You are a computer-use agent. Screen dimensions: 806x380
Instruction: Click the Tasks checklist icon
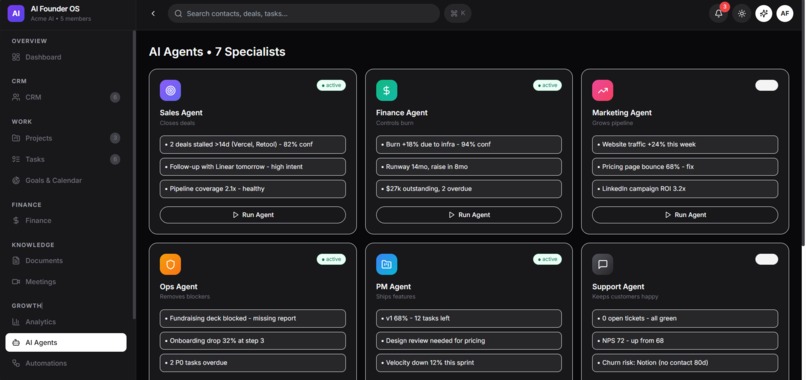(16, 159)
